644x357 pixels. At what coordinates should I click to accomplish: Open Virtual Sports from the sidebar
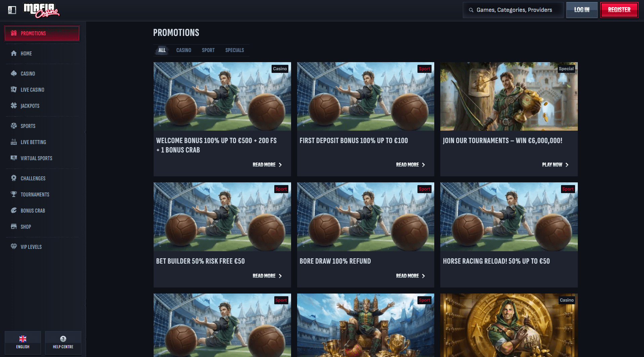pyautogui.click(x=42, y=158)
